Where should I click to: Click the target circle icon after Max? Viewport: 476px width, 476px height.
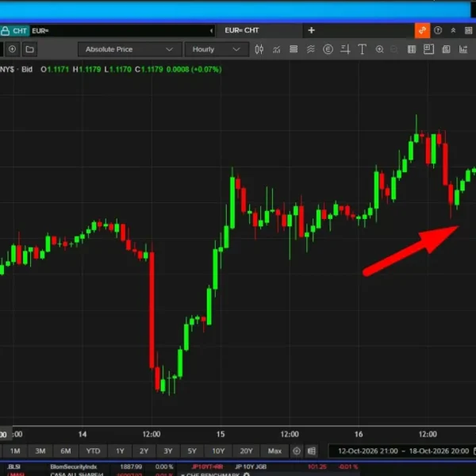[x=297, y=451]
